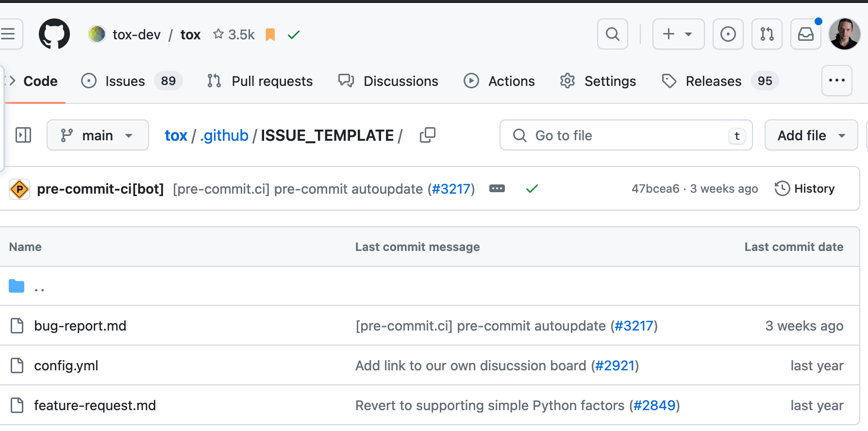Switch to the Issues tab
Screen dimensions: 868x431
(x=125, y=81)
